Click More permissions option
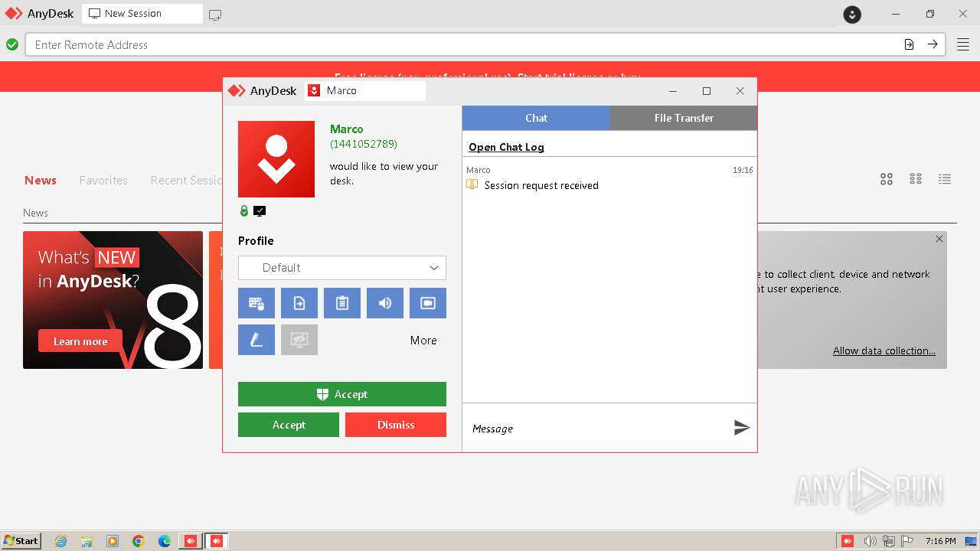Viewport: 980px width, 551px height. (x=423, y=341)
